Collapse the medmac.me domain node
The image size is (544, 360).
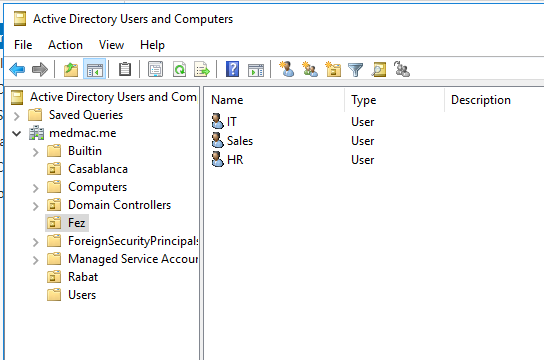(x=16, y=133)
